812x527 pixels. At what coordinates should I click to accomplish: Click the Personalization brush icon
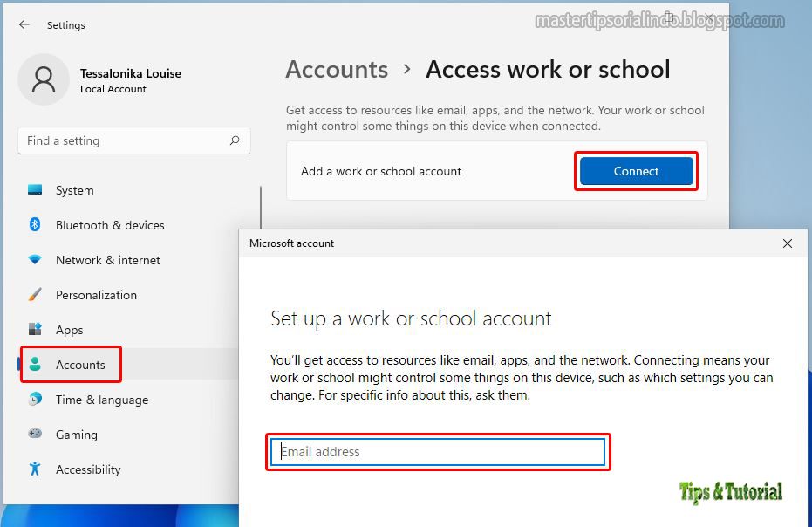pos(35,295)
